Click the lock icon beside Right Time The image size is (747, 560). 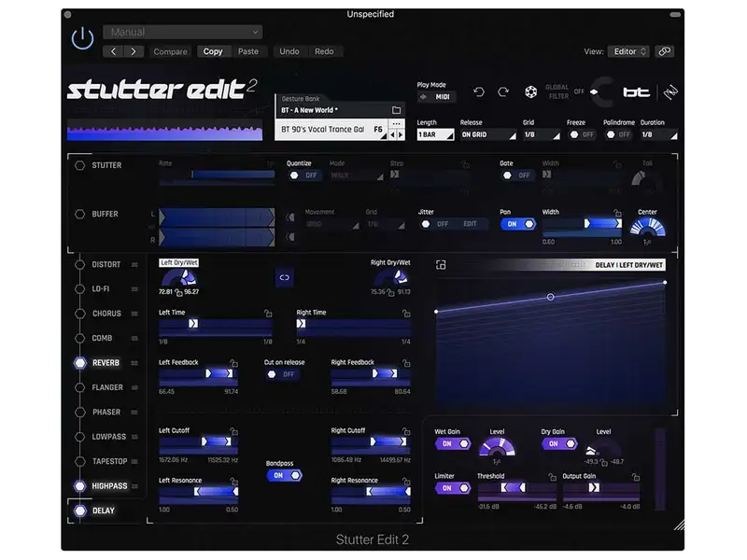[x=406, y=314]
